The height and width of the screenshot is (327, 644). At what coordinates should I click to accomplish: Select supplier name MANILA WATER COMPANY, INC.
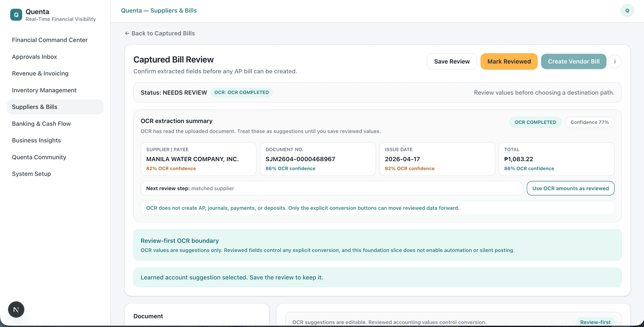pos(192,159)
